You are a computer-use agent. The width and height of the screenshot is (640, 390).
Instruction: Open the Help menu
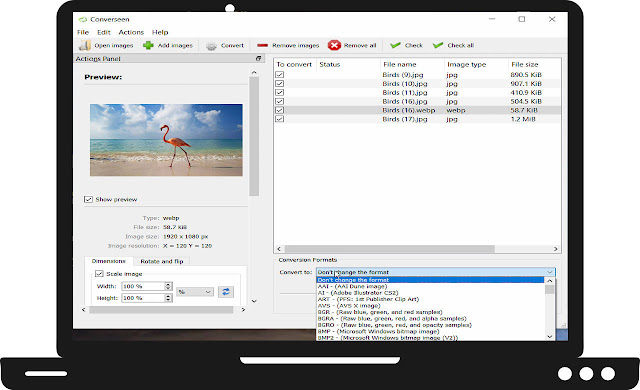[160, 32]
